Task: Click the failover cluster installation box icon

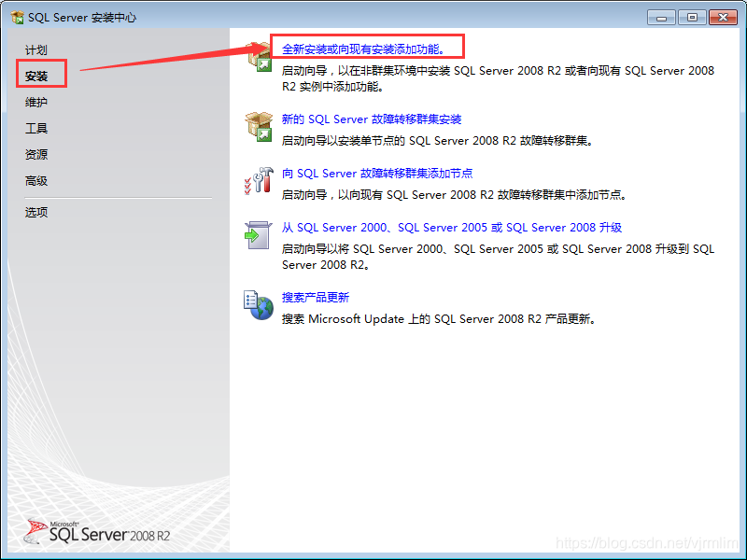Action: point(259,127)
